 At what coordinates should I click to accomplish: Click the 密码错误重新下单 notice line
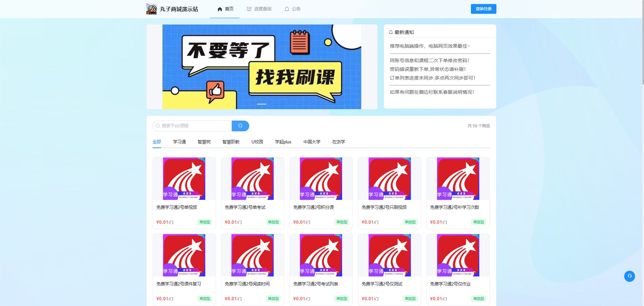428,69
